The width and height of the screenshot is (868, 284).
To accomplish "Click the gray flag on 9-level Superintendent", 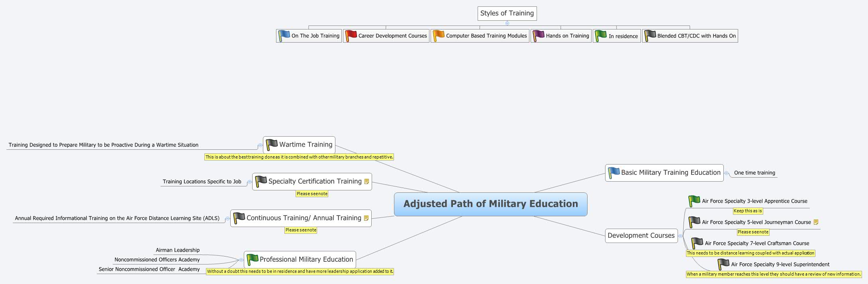I will (x=723, y=264).
